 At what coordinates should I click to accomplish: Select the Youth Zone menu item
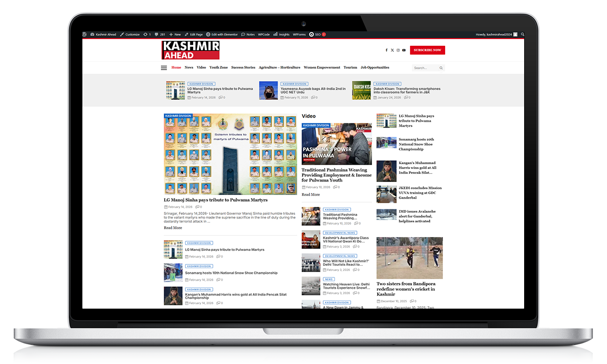tap(219, 67)
